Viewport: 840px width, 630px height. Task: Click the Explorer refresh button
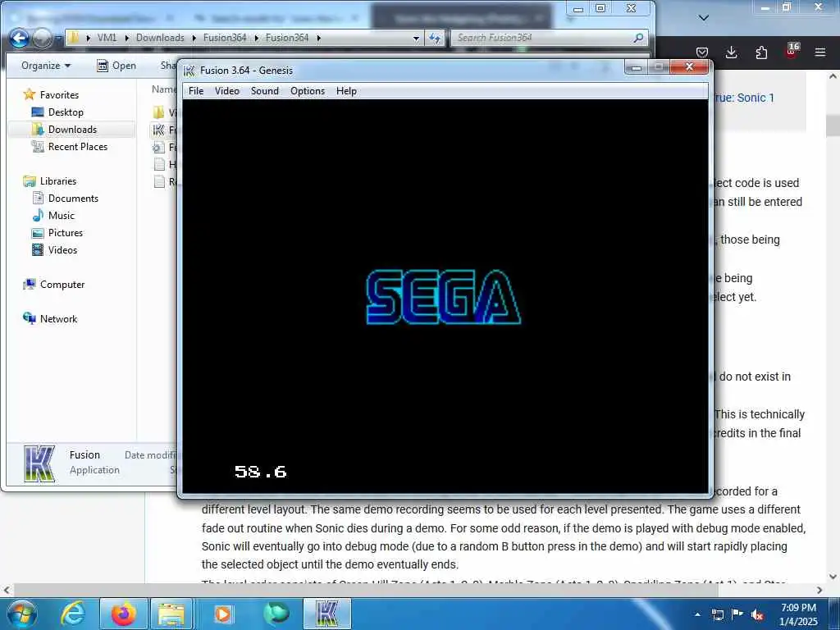tap(435, 38)
